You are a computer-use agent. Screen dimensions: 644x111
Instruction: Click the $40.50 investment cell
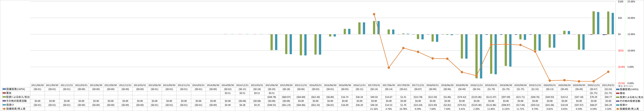coord(374,97)
